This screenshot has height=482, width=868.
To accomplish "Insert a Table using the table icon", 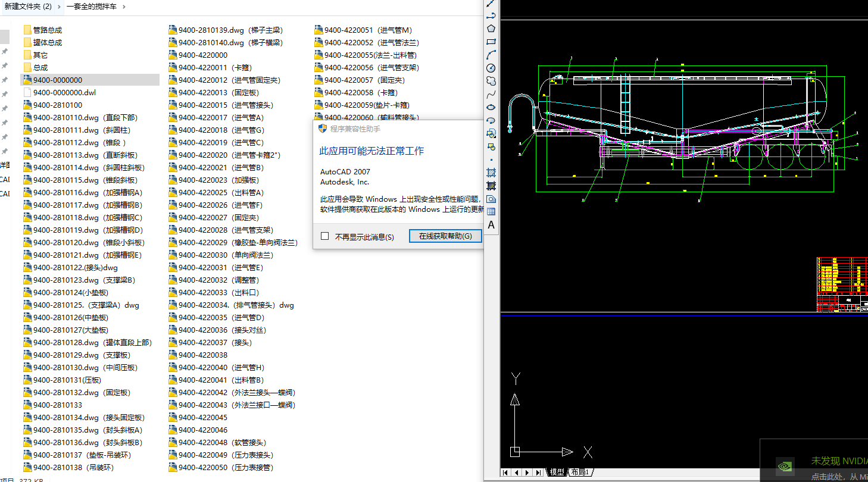I will click(491, 212).
